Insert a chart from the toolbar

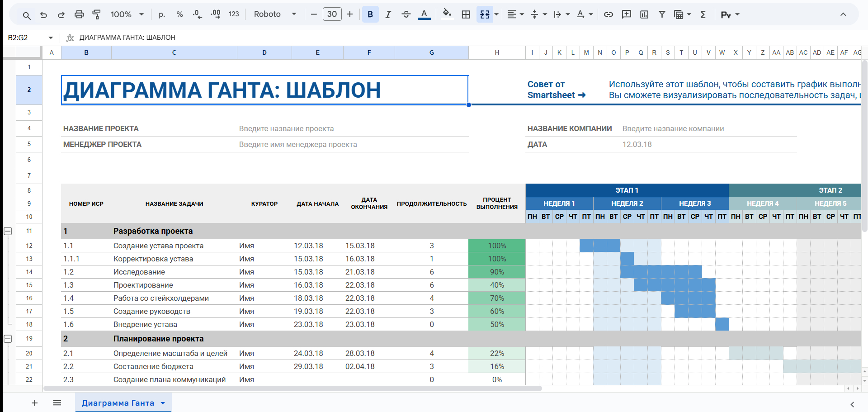644,14
